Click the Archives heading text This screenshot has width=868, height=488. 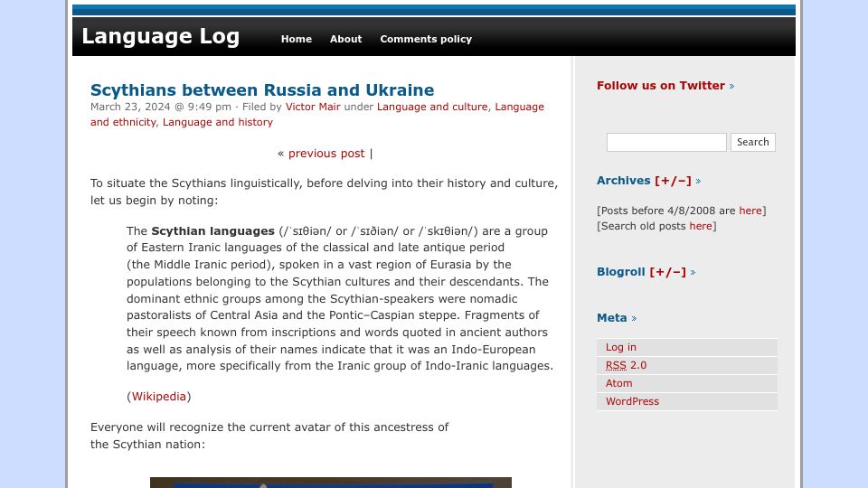(623, 181)
